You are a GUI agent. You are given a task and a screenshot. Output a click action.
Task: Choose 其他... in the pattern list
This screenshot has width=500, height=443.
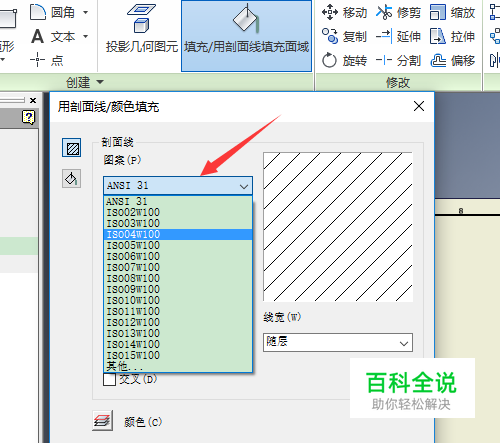[x=178, y=366]
